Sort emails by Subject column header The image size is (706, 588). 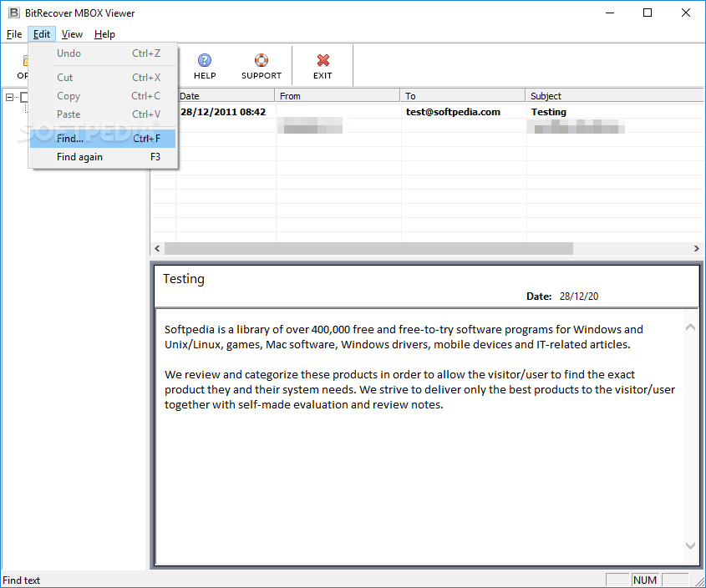point(615,96)
